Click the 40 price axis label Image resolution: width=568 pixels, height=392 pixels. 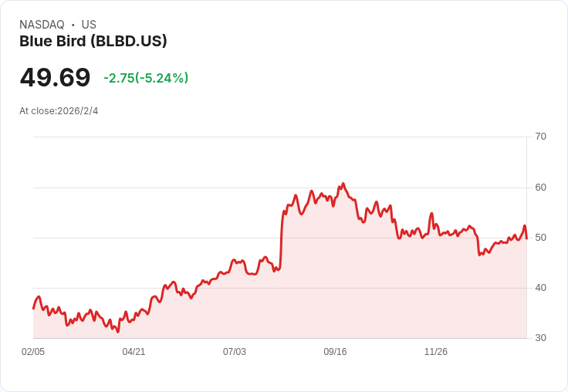point(540,288)
